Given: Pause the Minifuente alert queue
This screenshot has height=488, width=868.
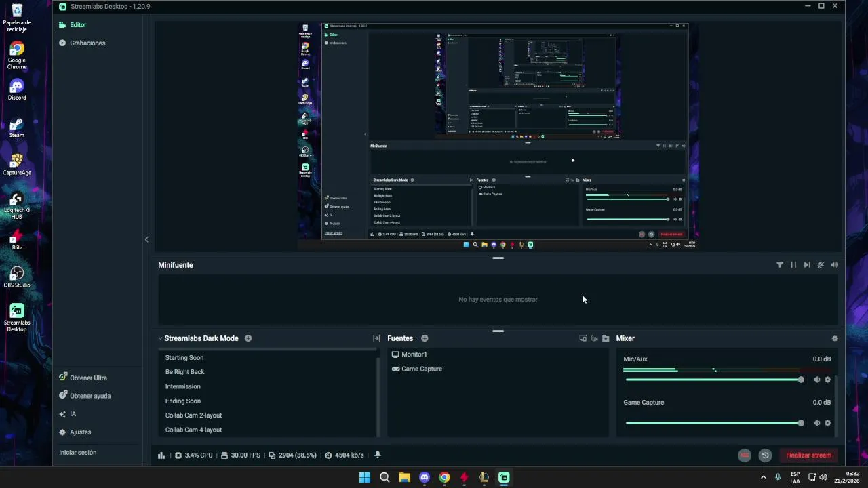Looking at the screenshot, I should tap(793, 265).
